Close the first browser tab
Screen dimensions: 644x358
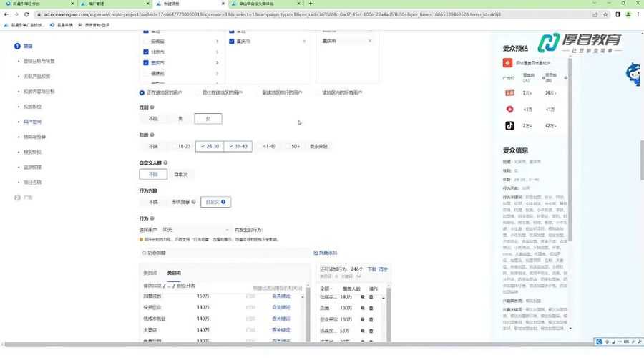coord(73,4)
